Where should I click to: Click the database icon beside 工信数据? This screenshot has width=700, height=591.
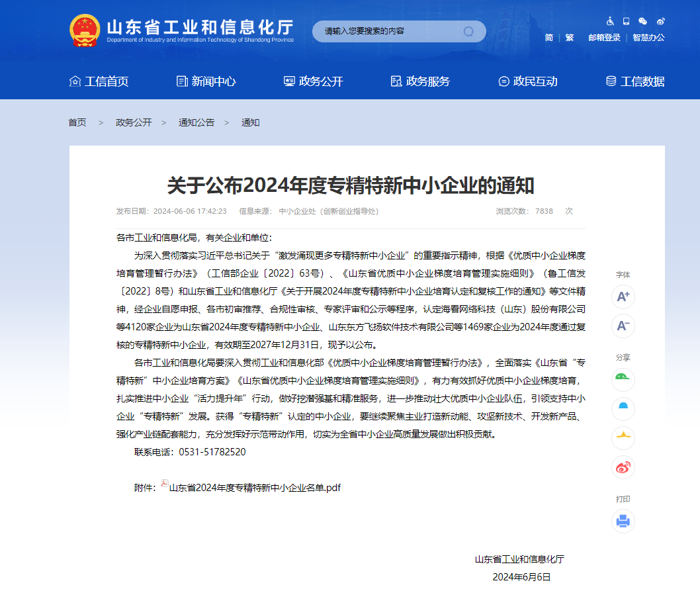pos(611,81)
